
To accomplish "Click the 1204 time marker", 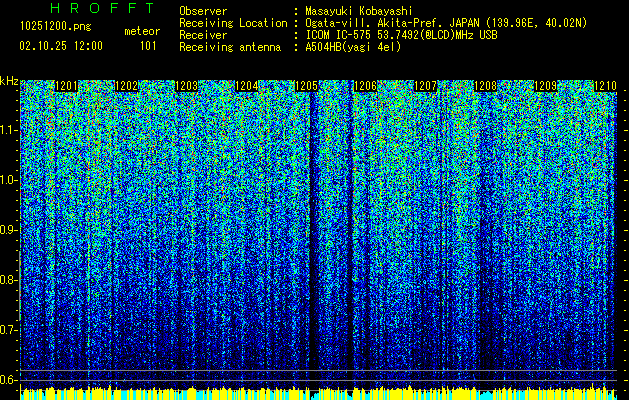I will [246, 86].
